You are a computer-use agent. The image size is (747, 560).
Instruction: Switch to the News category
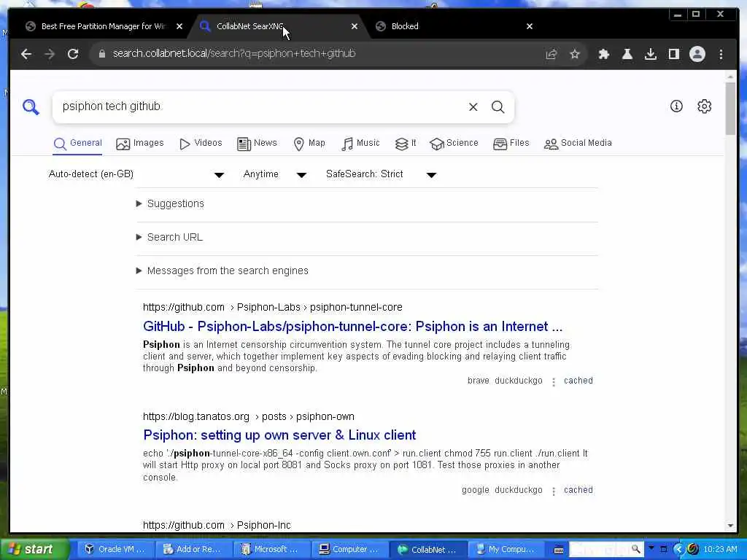click(258, 144)
